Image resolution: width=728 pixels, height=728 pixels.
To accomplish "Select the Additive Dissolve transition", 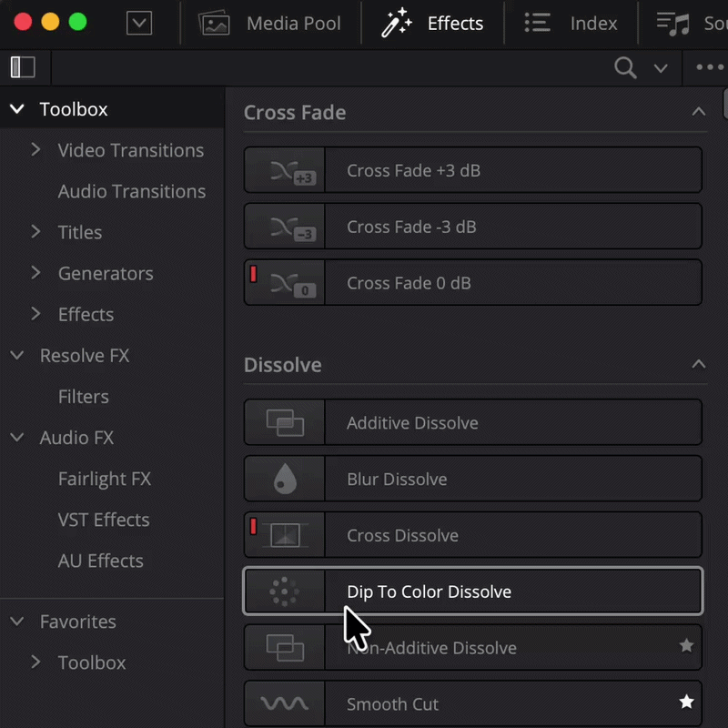I will (x=472, y=422).
